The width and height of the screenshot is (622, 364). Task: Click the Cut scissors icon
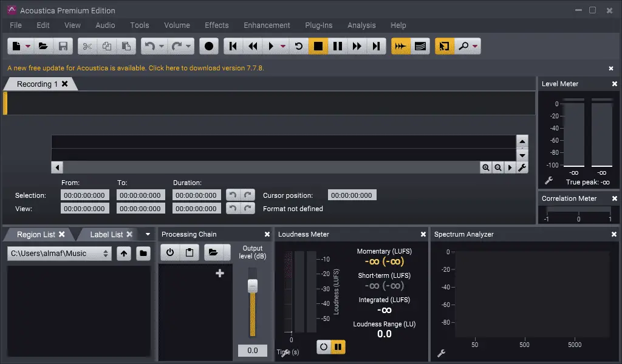pyautogui.click(x=87, y=46)
